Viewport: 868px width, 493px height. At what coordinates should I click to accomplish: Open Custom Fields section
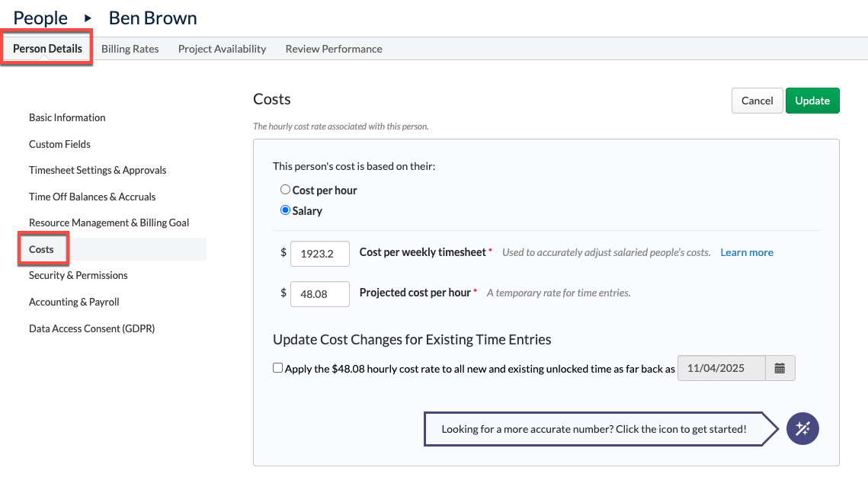[x=59, y=144]
